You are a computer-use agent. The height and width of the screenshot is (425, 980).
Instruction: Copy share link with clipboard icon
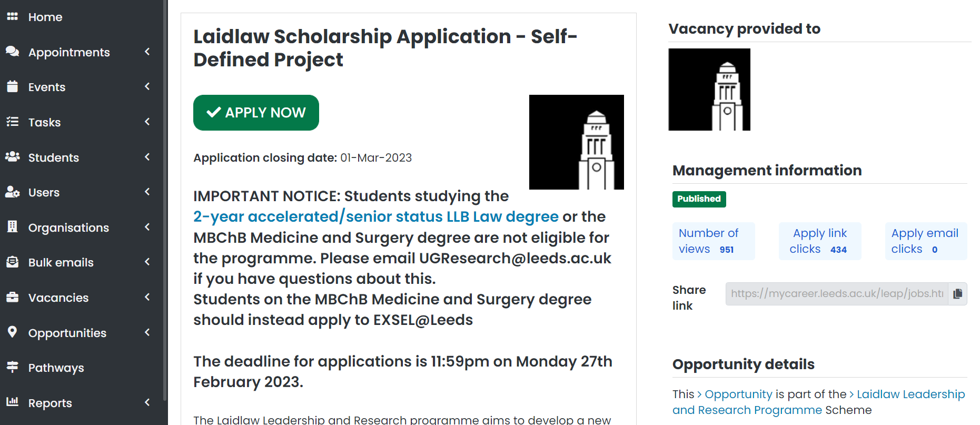coord(957,294)
